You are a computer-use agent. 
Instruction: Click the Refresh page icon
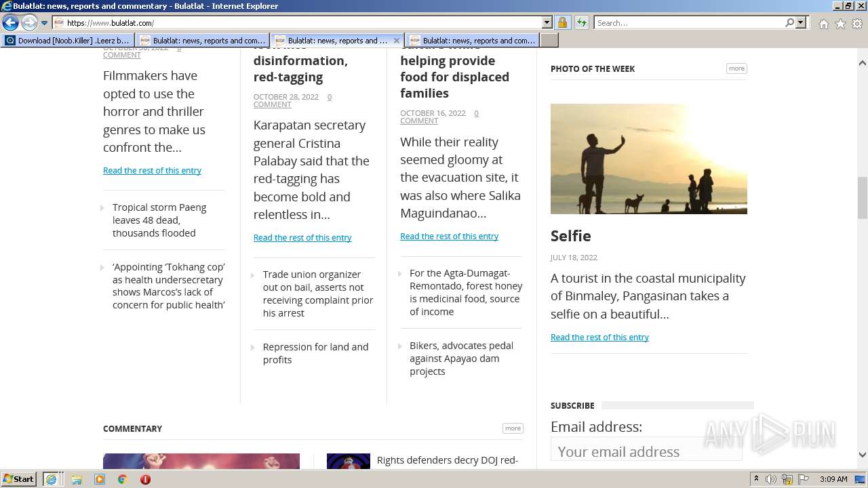point(581,22)
